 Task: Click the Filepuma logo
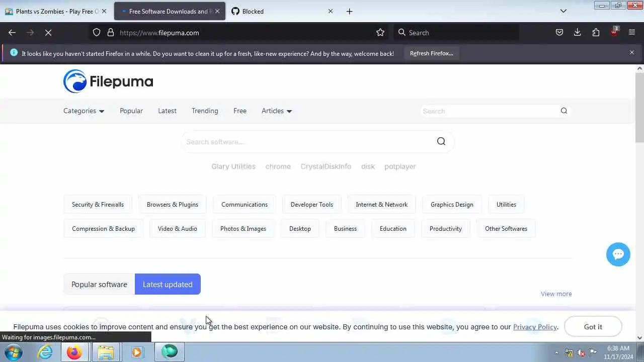(108, 81)
